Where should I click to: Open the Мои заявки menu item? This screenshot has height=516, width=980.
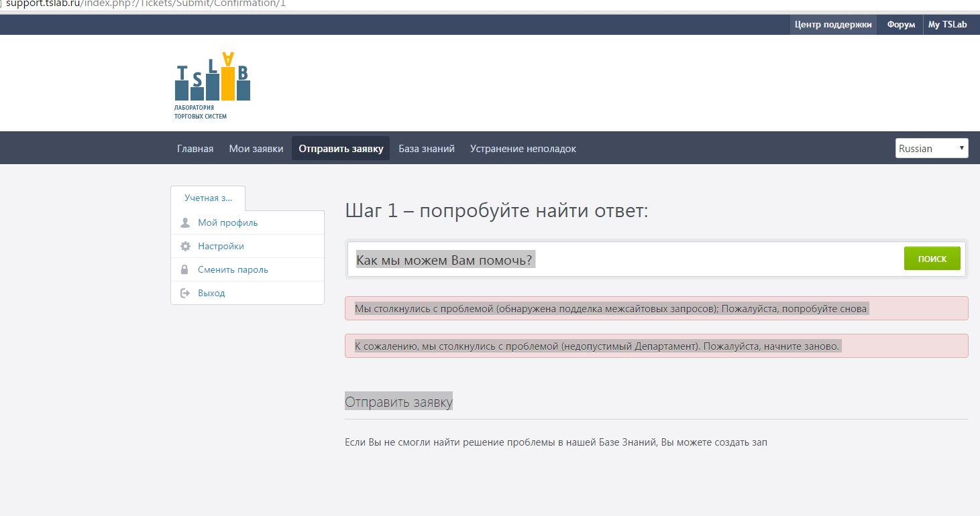pos(256,149)
